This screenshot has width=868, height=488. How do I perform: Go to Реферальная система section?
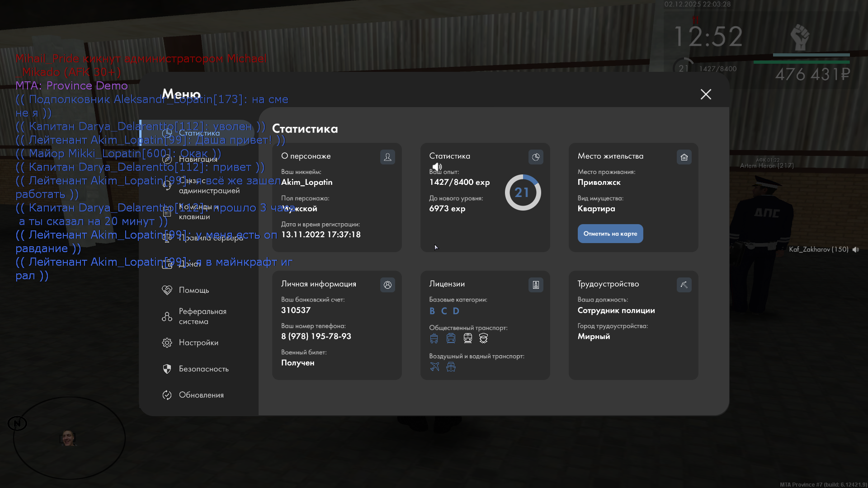(202, 316)
